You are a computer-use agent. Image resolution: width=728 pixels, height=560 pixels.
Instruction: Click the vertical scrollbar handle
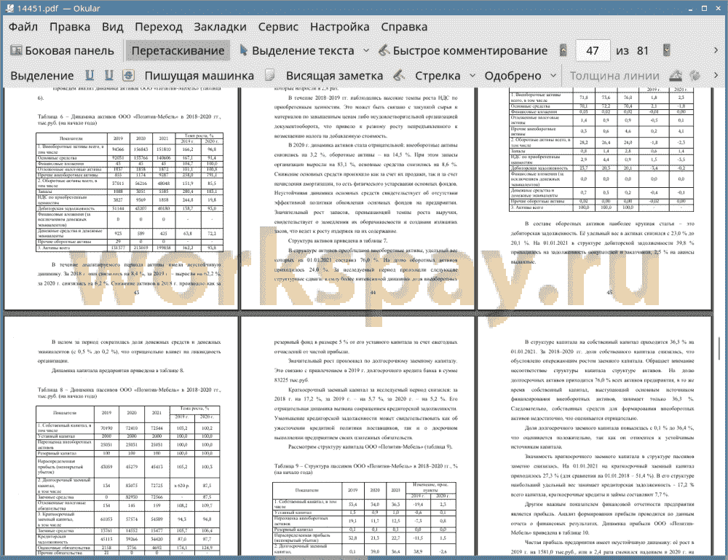(x=720, y=348)
